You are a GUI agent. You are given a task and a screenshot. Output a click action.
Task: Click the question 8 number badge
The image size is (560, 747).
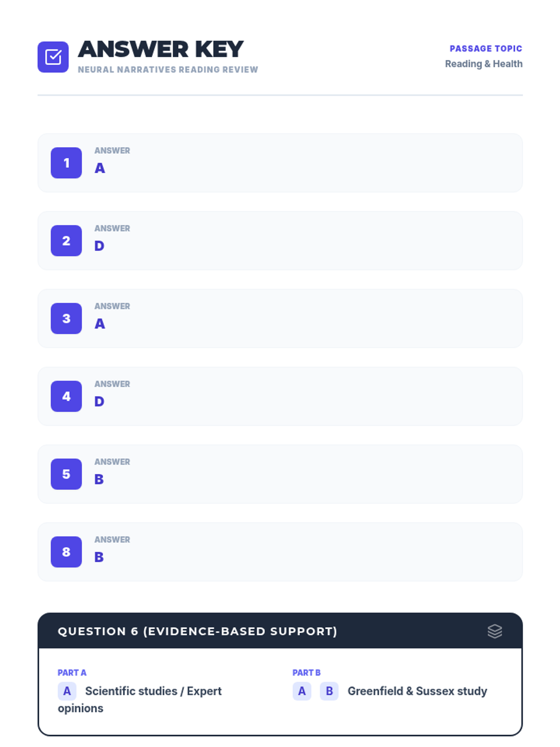click(x=66, y=552)
